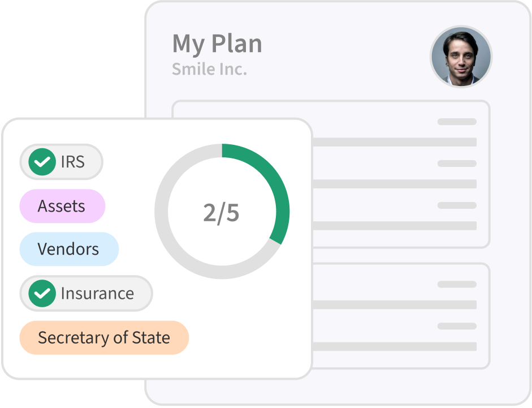This screenshot has height=408, width=532.
Task: Select the purple Assets tag
Action: tap(62, 206)
